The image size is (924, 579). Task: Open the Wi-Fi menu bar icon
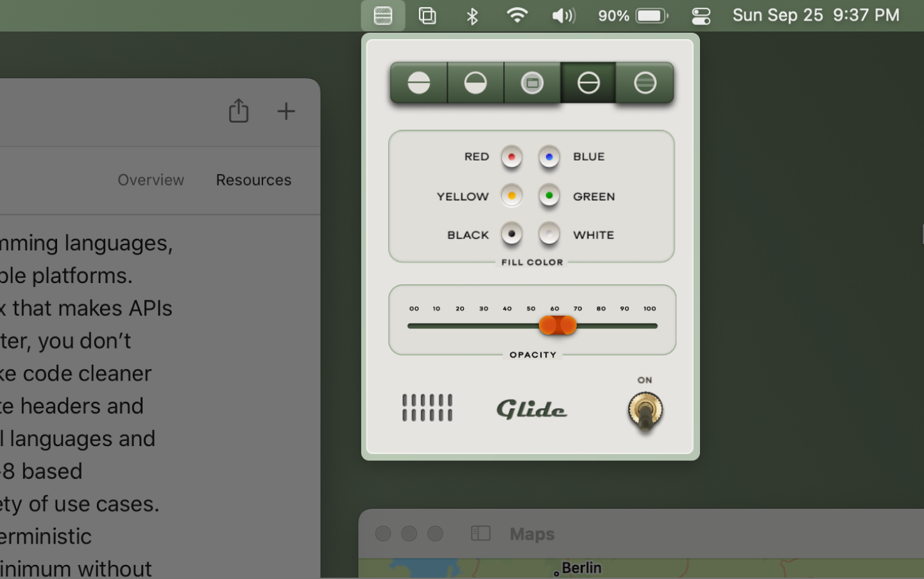(517, 15)
